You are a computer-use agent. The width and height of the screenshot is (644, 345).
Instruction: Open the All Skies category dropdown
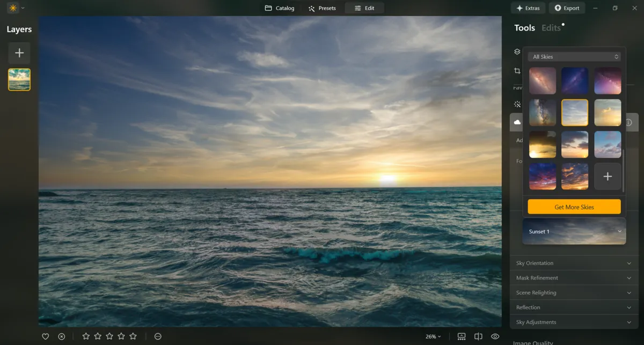pyautogui.click(x=574, y=57)
